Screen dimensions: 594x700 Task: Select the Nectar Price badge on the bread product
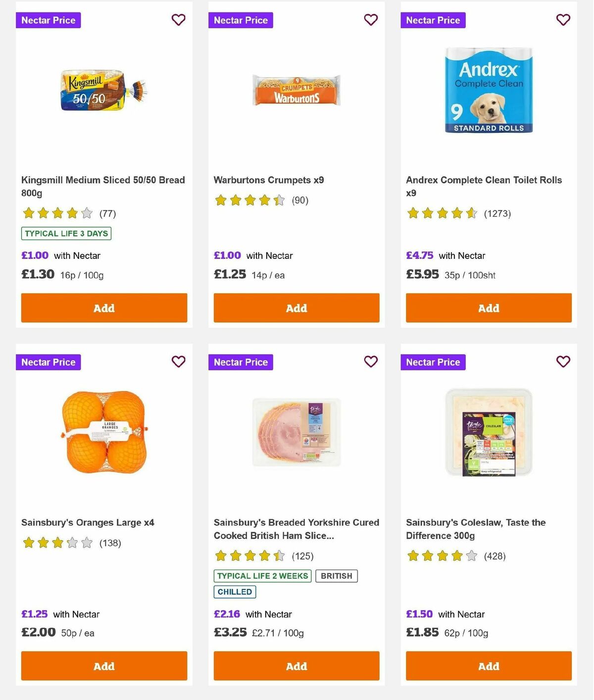[48, 20]
